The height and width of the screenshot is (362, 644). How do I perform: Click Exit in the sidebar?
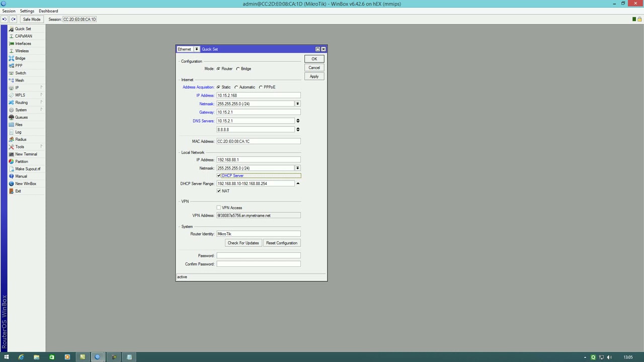tap(18, 191)
